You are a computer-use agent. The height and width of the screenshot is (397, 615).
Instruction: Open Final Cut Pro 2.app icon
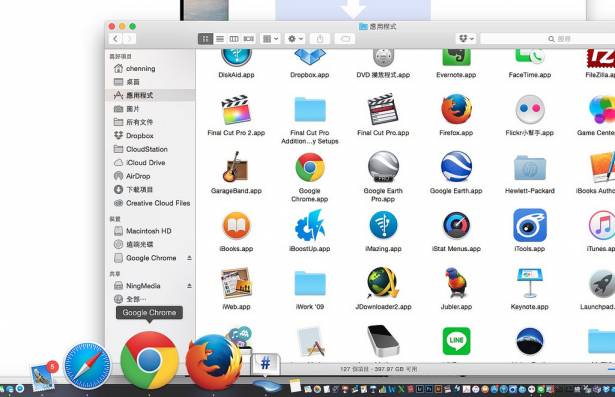tap(236, 110)
